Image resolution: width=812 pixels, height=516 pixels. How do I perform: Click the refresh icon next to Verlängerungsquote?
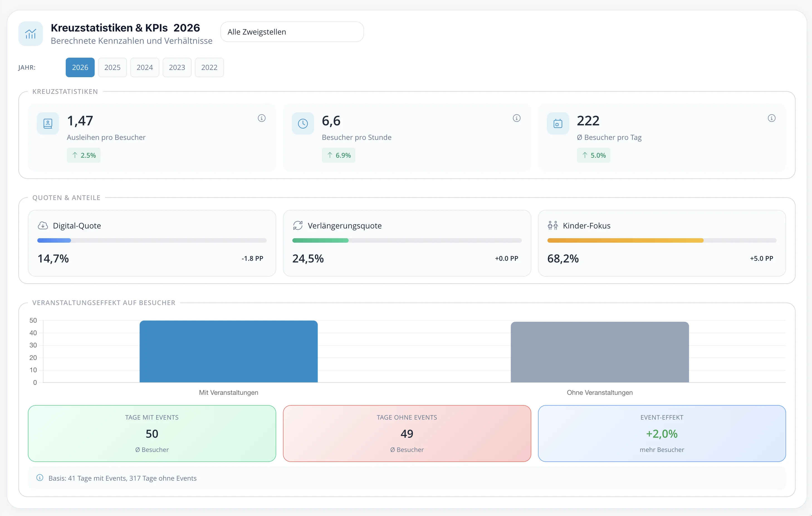point(298,226)
